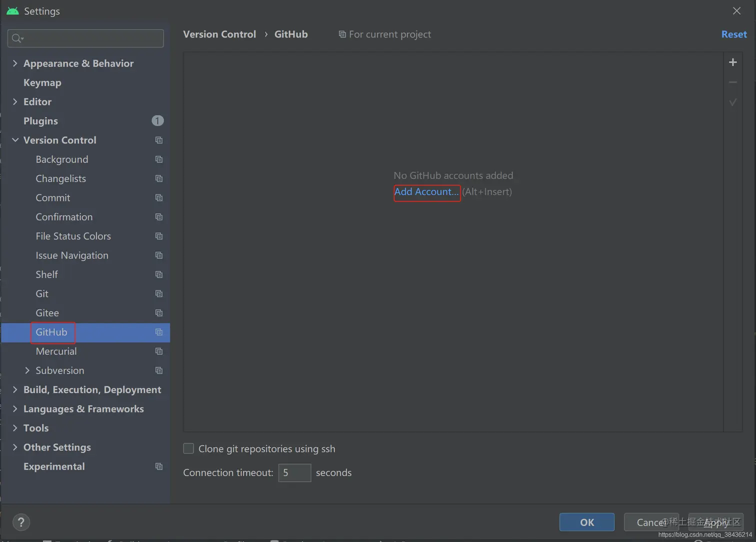Open the Experimental settings page
This screenshot has width=756, height=542.
point(54,466)
